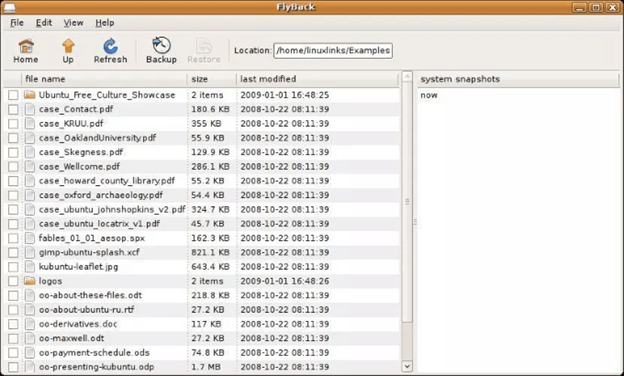624x376 pixels.
Task: Click the 2009-01-01 16:48:25 modified date
Action: pyautogui.click(x=285, y=95)
